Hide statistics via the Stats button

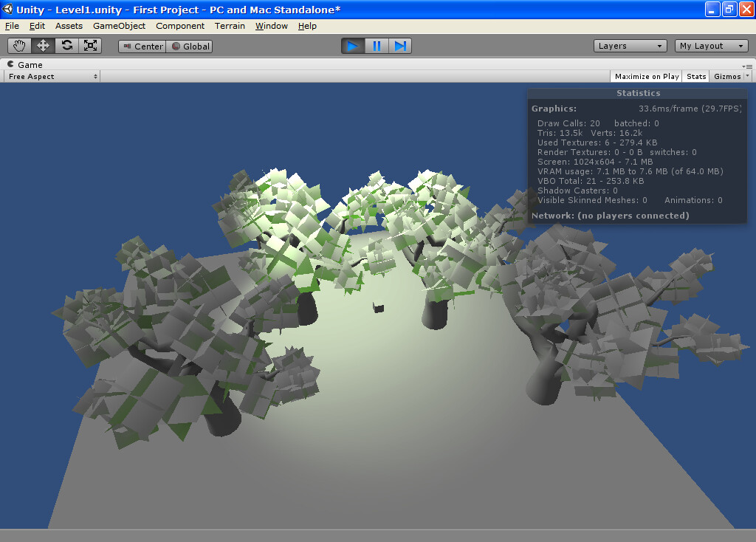(x=695, y=76)
